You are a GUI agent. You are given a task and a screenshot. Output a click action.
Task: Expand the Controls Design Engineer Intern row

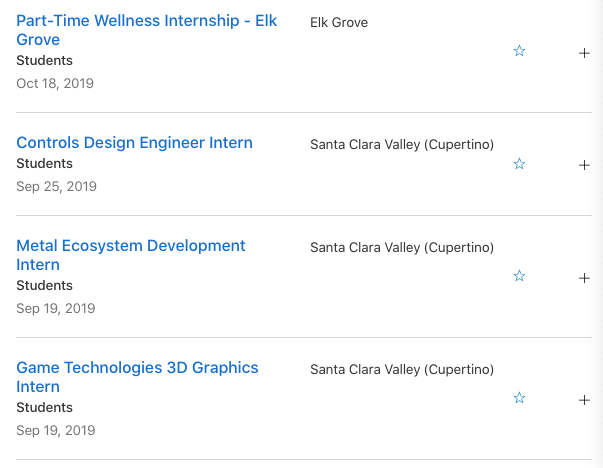[x=584, y=165]
